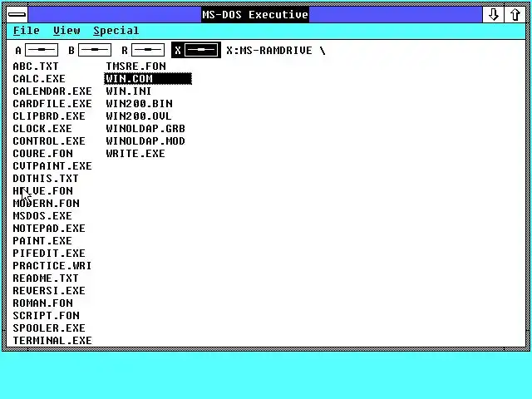This screenshot has width=532, height=399.
Task: Select PRACTICE.WRI document
Action: (x=52, y=266)
